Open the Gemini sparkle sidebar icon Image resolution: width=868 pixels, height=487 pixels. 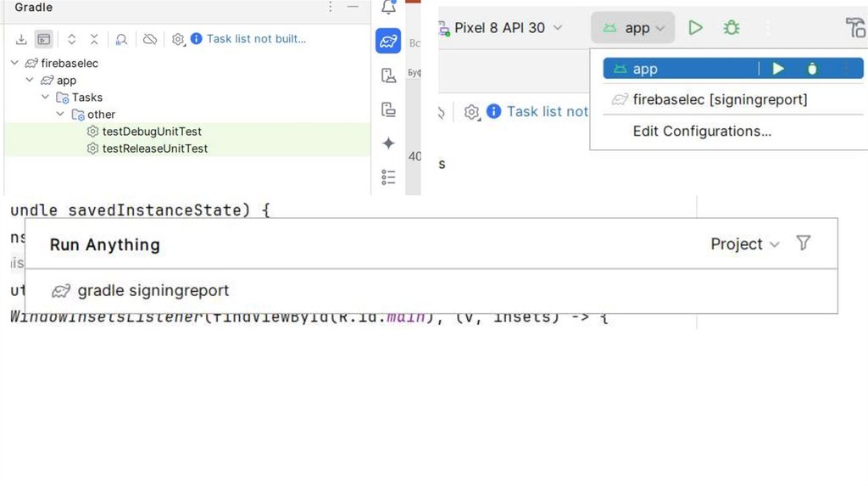tap(388, 143)
